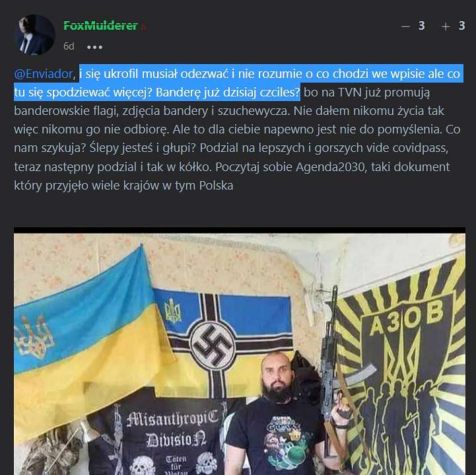Click the plus upvote icon

(x=446, y=26)
